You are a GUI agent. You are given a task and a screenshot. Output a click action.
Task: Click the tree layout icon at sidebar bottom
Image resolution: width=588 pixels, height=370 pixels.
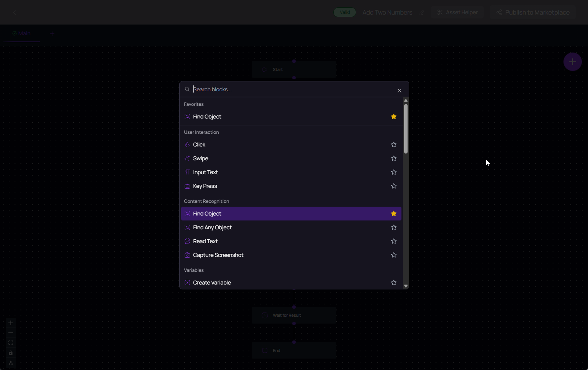click(x=10, y=363)
